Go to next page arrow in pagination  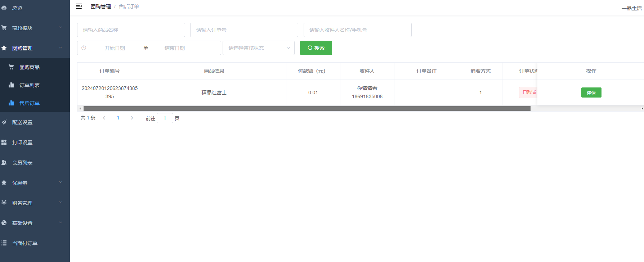132,118
